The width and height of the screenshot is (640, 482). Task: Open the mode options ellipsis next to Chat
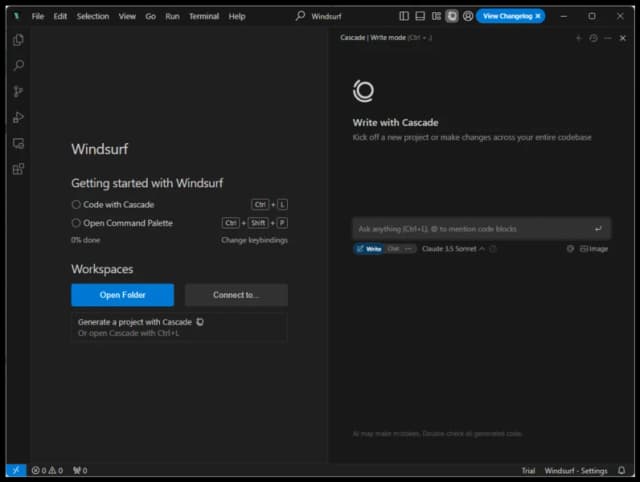click(x=408, y=249)
